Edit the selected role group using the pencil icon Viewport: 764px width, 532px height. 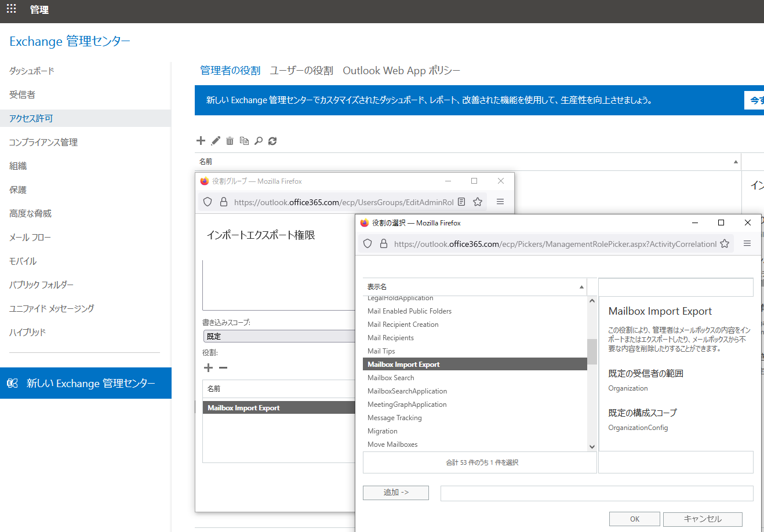click(x=215, y=140)
